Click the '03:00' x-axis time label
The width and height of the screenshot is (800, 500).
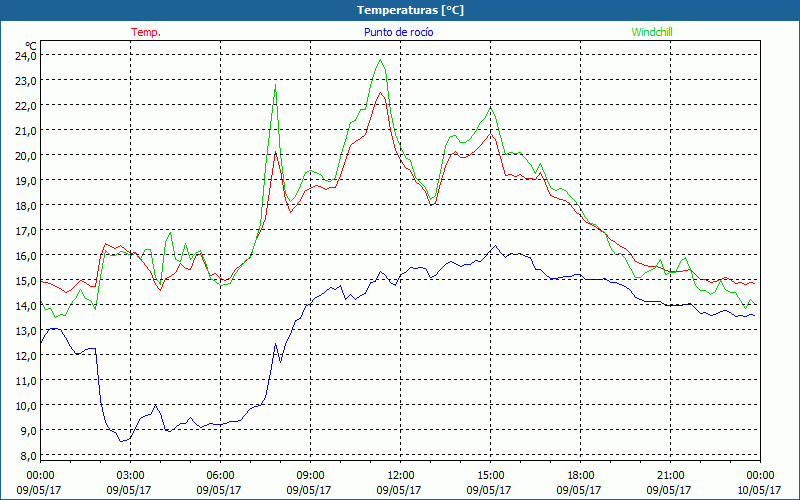point(130,476)
